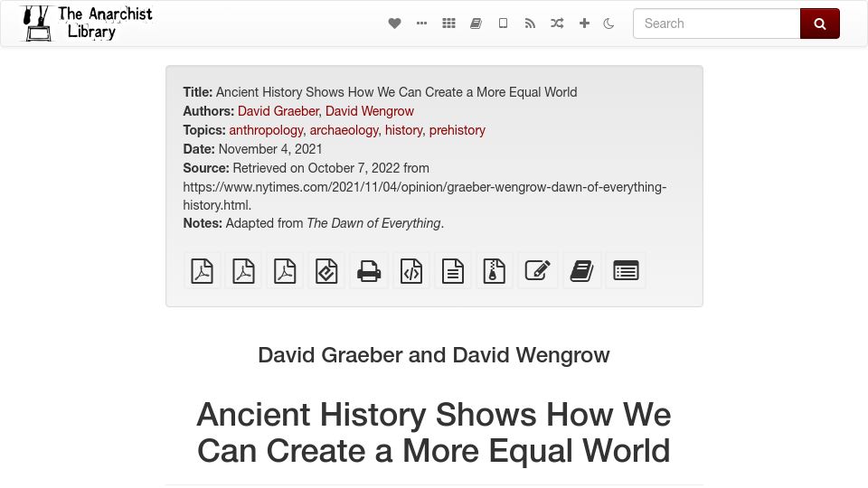Browse the anthropology topic
Screen dimensions: 868x488
coord(266,130)
